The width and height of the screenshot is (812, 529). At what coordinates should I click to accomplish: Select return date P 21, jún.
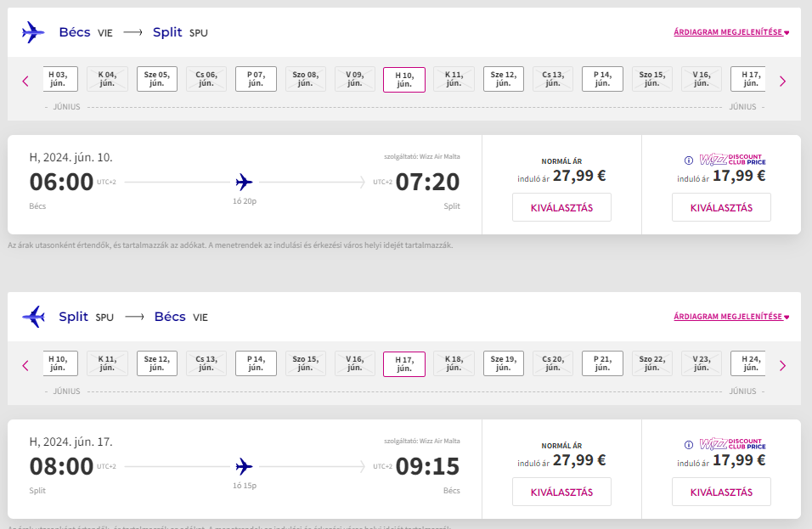(x=602, y=363)
